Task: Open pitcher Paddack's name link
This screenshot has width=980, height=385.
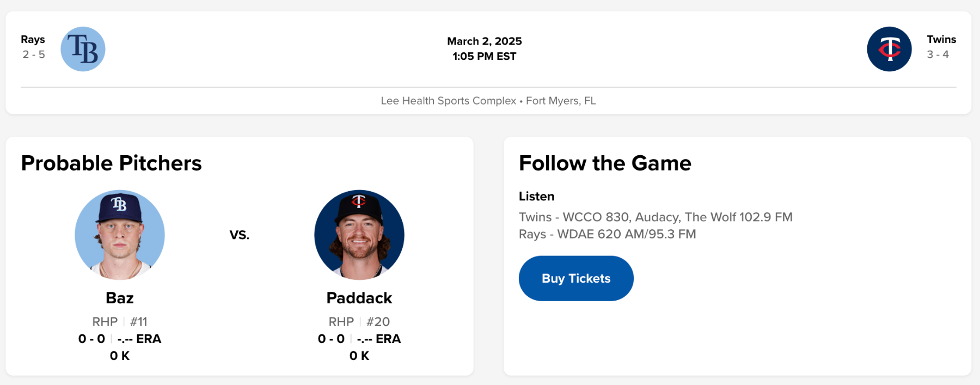Action: (x=359, y=298)
